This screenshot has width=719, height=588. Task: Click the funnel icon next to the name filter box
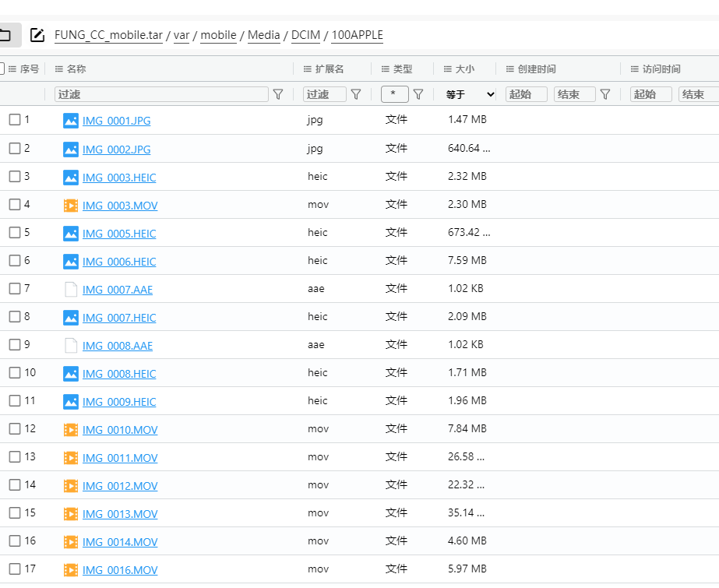click(278, 93)
